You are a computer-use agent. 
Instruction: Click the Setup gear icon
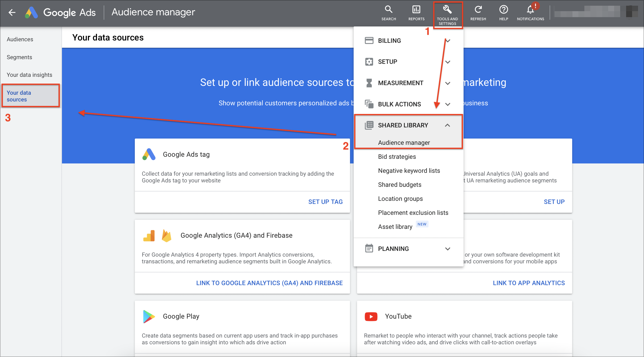tap(369, 62)
